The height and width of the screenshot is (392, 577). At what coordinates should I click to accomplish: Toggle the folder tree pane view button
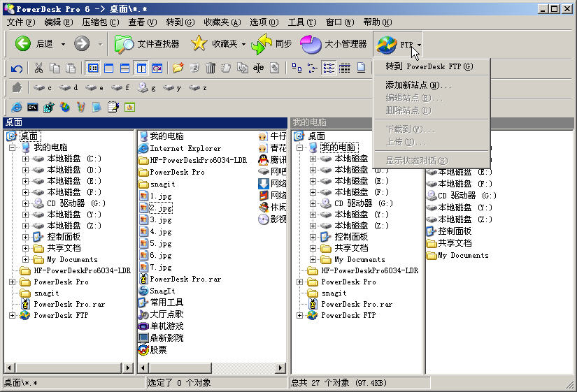93,68
